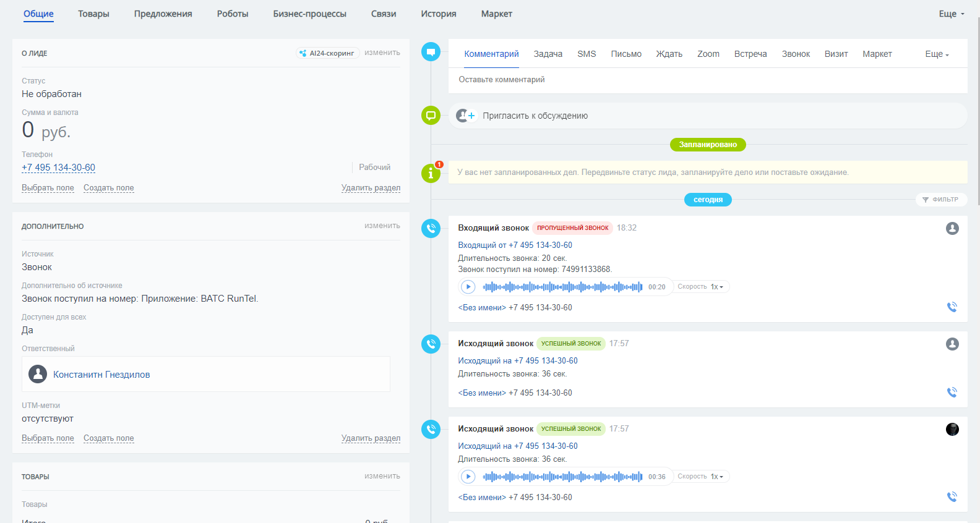This screenshot has height=523, width=980.
Task: Click the info icon with red badge
Action: [431, 173]
